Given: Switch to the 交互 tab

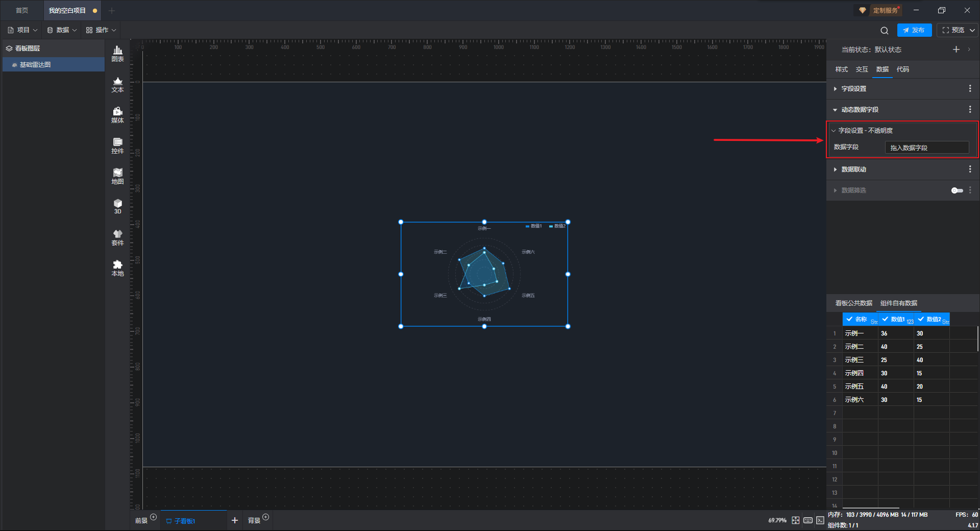Looking at the screenshot, I should tap(862, 69).
